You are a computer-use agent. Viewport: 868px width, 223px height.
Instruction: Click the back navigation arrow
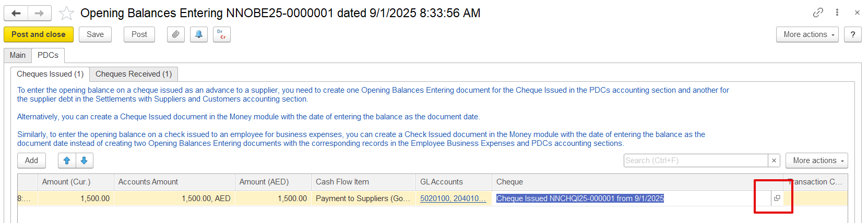point(16,14)
